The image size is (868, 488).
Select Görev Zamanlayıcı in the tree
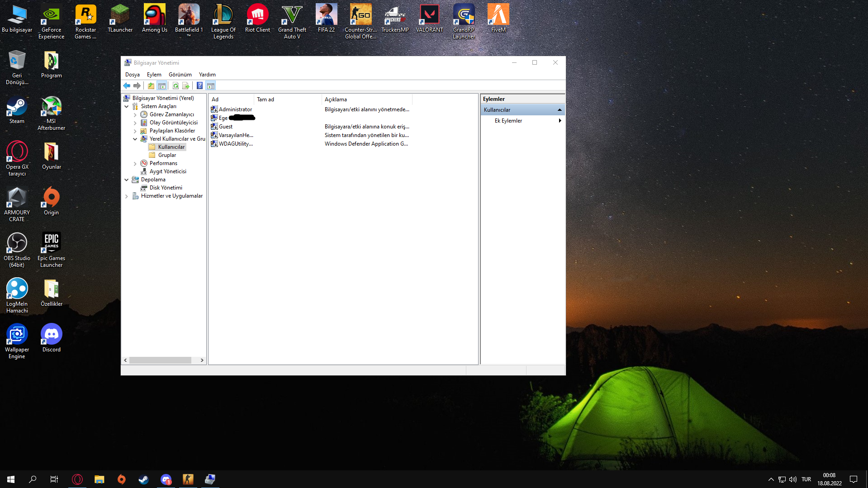pyautogui.click(x=171, y=114)
